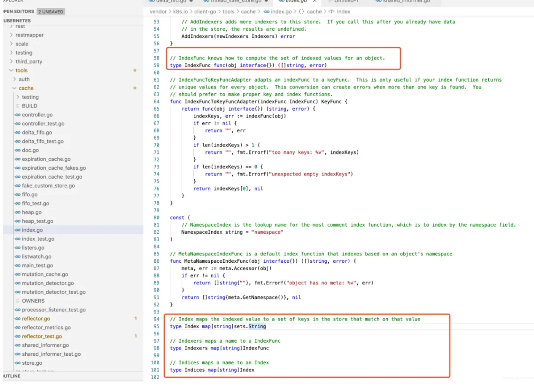This screenshot has width=534, height=392.
Task: Click the Go icon beside heap.go
Action: tap(18, 212)
